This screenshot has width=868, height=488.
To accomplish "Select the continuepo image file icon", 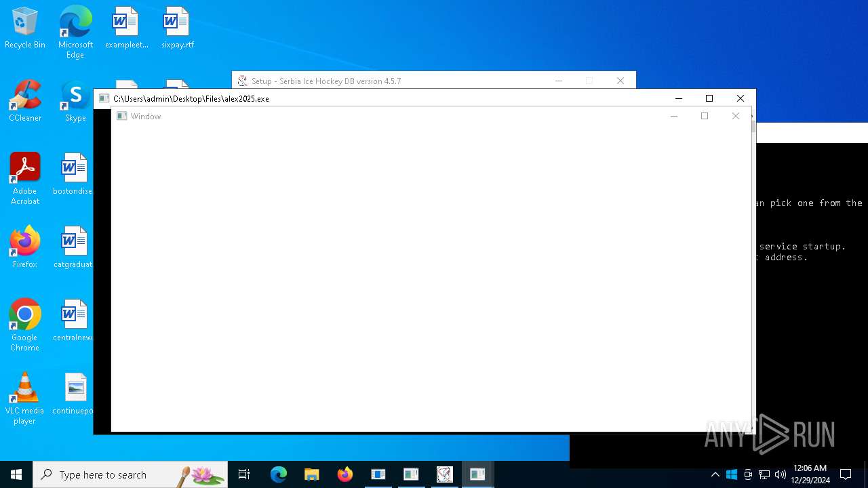I will [73, 394].
